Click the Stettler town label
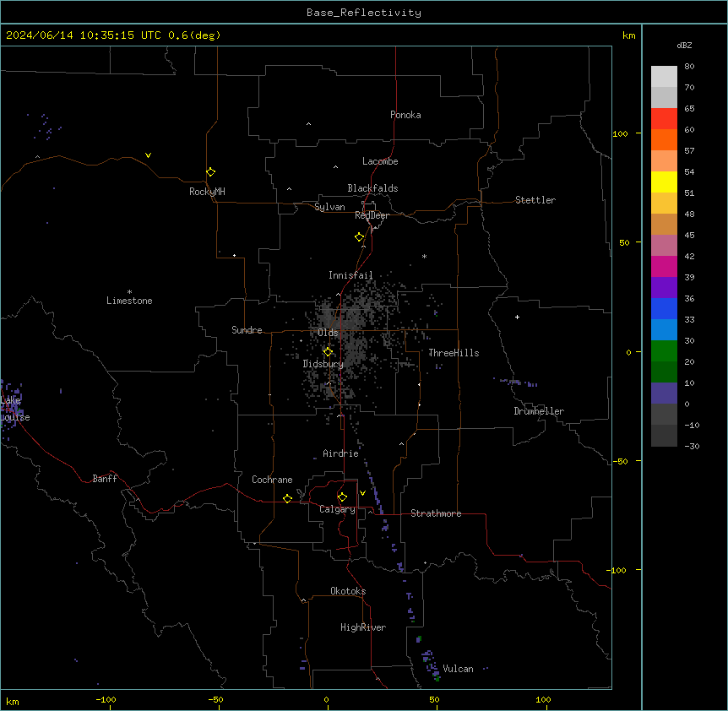Viewport: 728px width, 711px height. pyautogui.click(x=535, y=200)
